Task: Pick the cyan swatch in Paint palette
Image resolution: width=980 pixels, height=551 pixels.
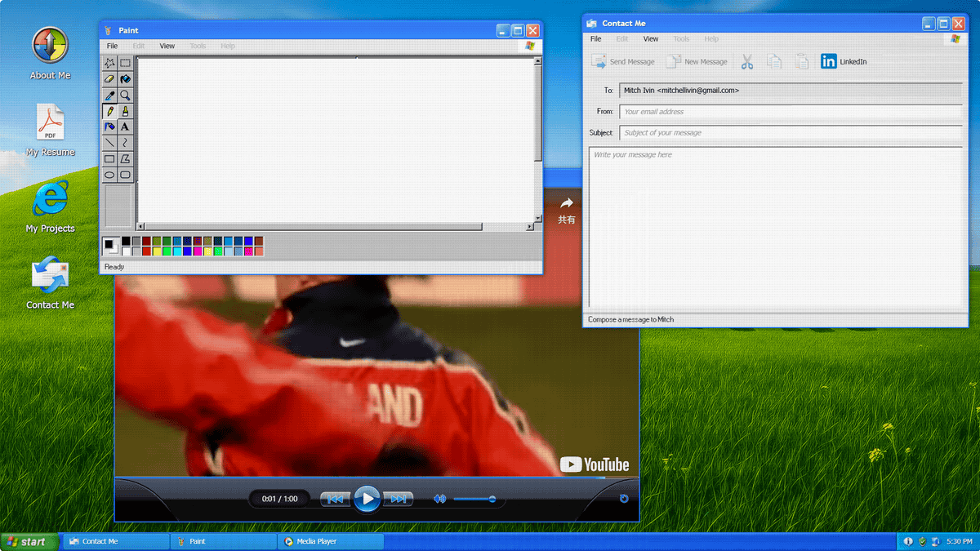Action: (177, 251)
